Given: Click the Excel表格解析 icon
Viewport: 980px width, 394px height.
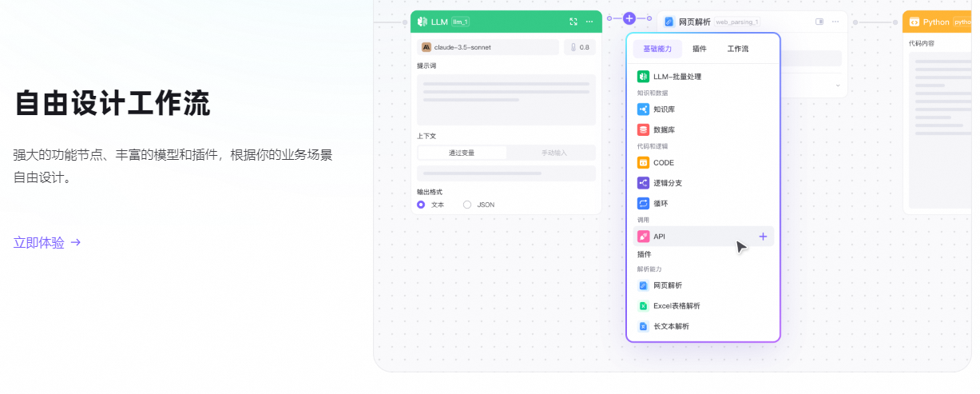Looking at the screenshot, I should [x=643, y=306].
